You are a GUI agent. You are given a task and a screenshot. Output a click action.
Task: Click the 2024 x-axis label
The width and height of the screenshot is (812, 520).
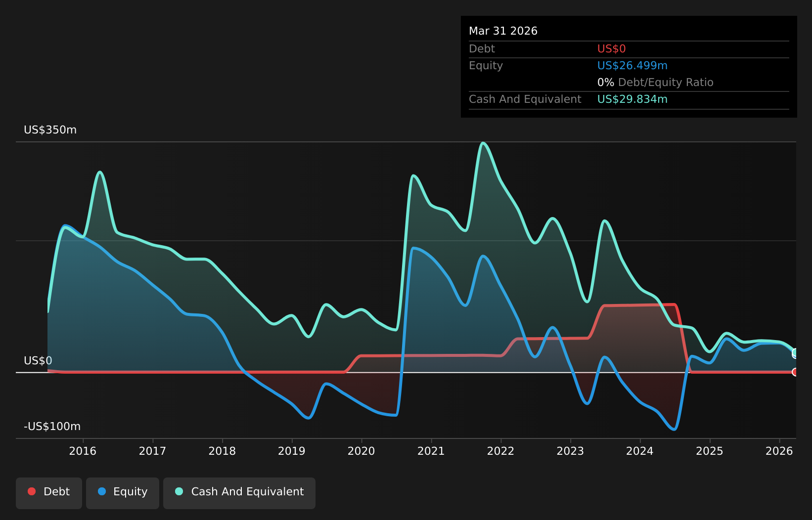coord(640,451)
